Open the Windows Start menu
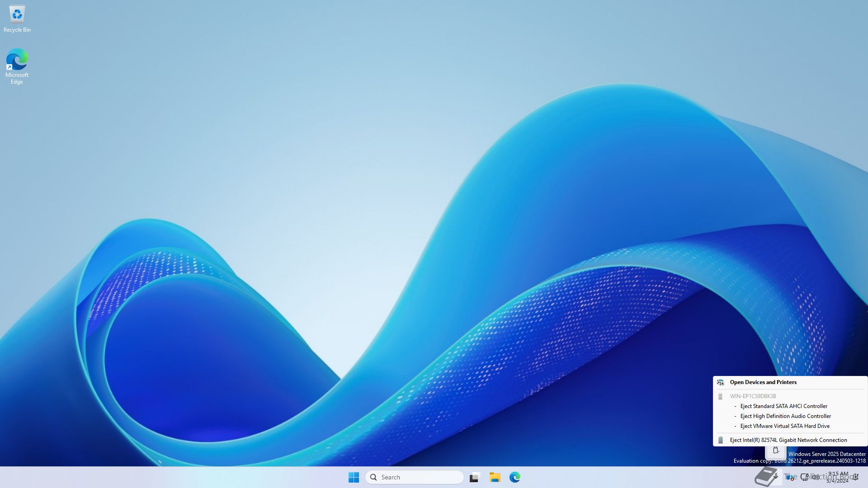Screen dimensions: 868x488 [354, 477]
